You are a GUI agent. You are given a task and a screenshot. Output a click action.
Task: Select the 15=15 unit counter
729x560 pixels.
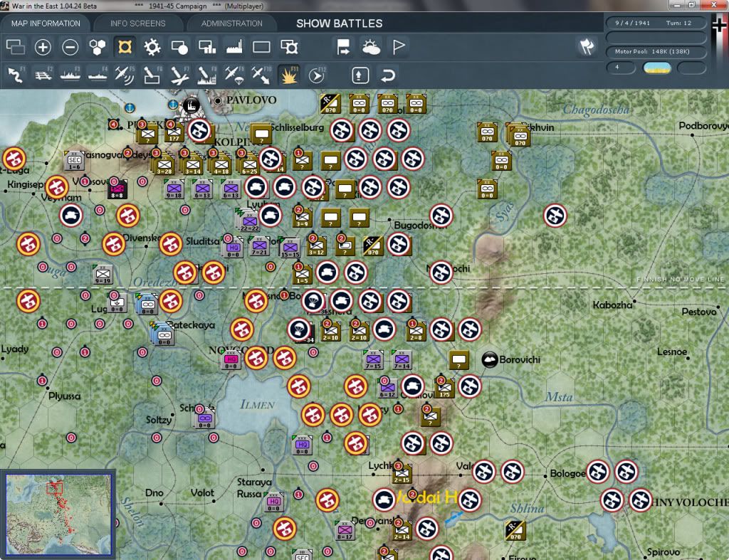click(x=290, y=248)
